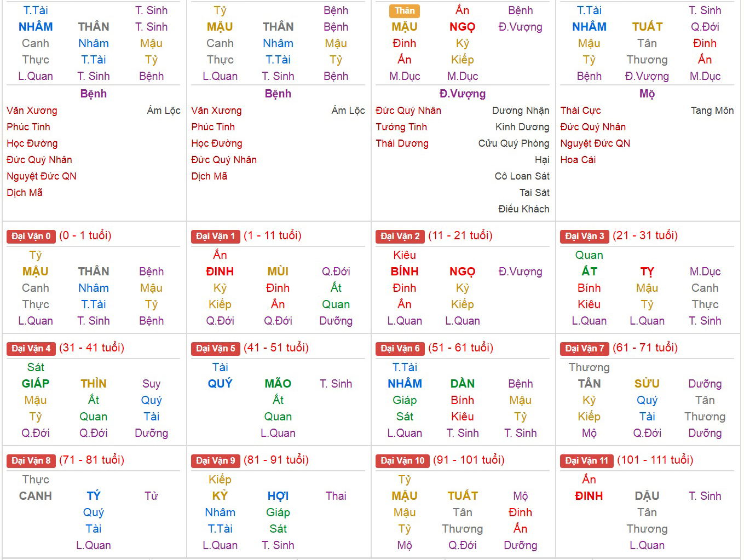This screenshot has width=744, height=560.
Task: Click the Điếu Khách star entry
Action: (523, 209)
